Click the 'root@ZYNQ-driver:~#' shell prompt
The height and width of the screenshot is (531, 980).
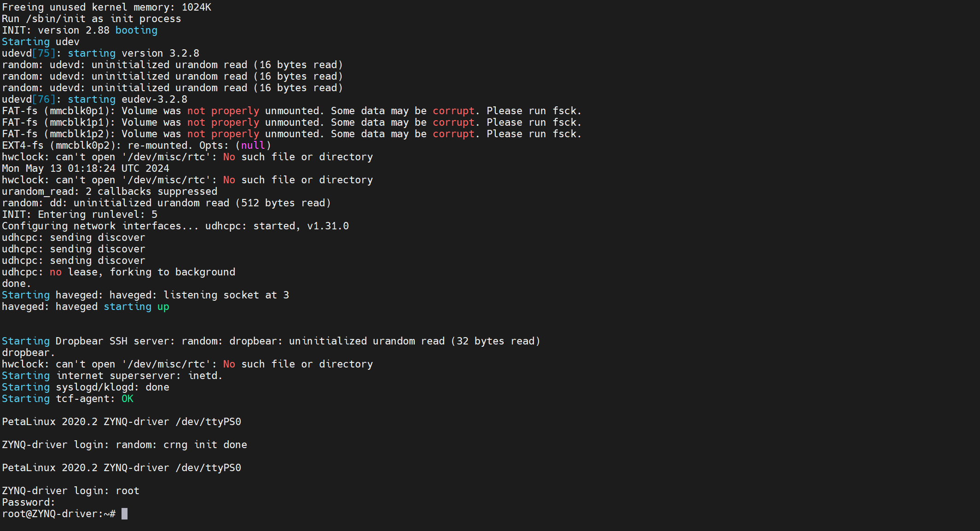(59, 513)
